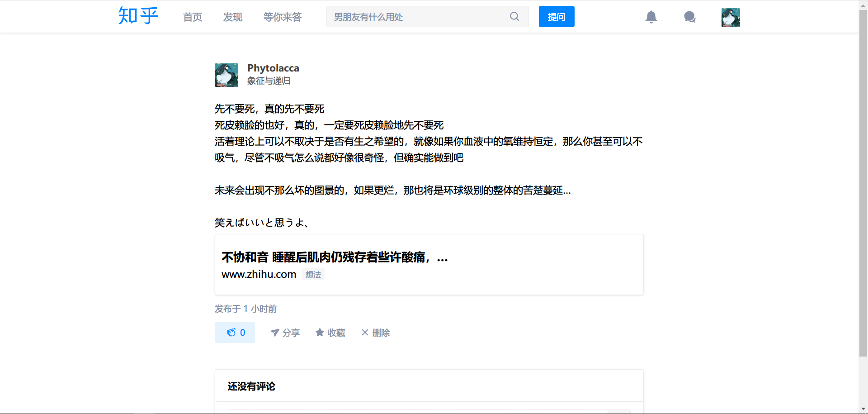Open private messages chat icon

click(689, 17)
